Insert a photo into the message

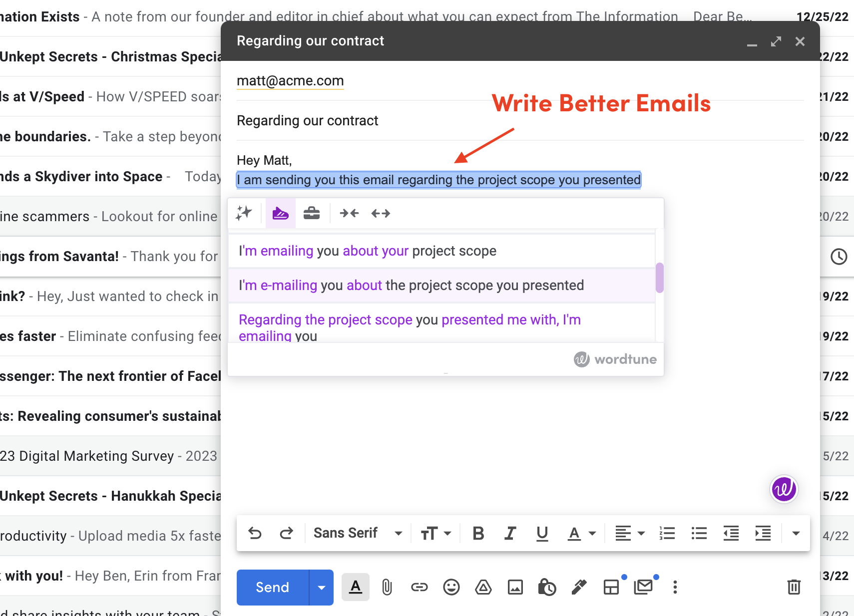pos(515,588)
